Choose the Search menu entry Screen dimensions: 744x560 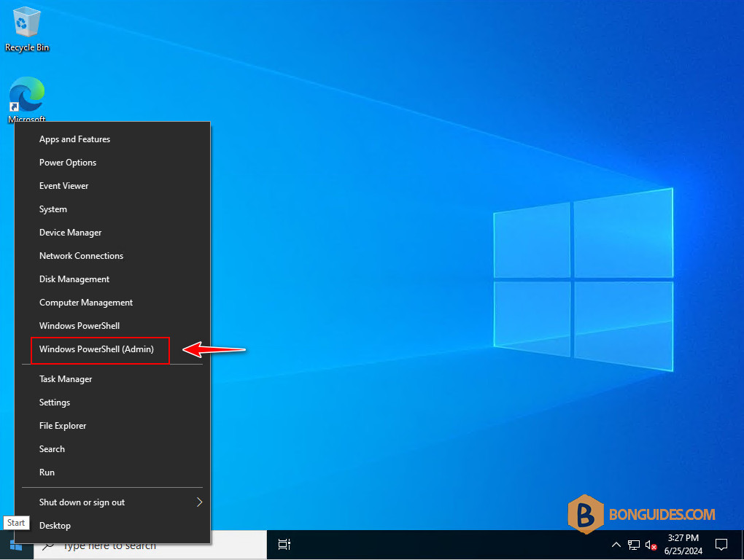click(113, 448)
